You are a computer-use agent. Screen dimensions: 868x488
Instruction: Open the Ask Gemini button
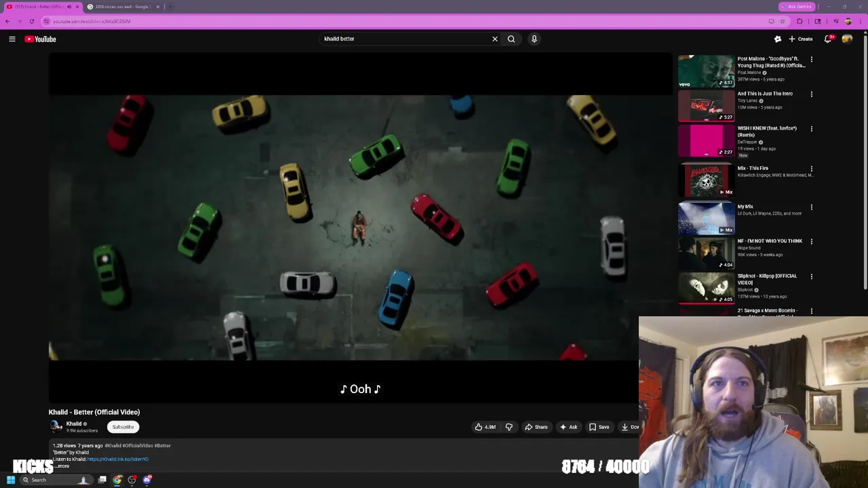796,7
